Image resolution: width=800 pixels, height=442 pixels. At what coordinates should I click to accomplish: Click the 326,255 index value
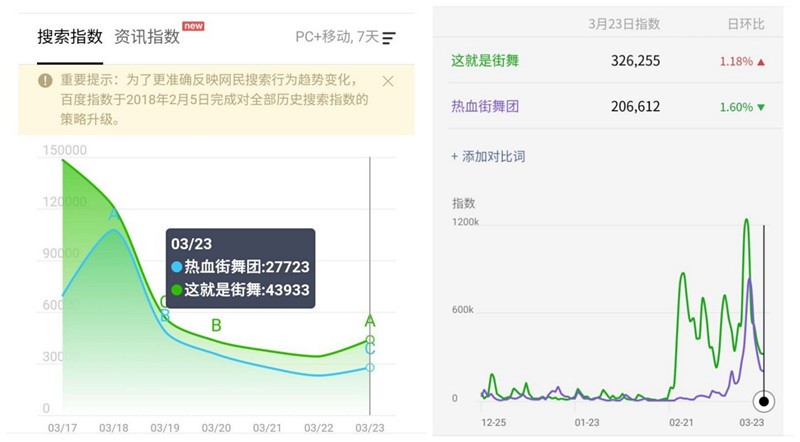635,61
